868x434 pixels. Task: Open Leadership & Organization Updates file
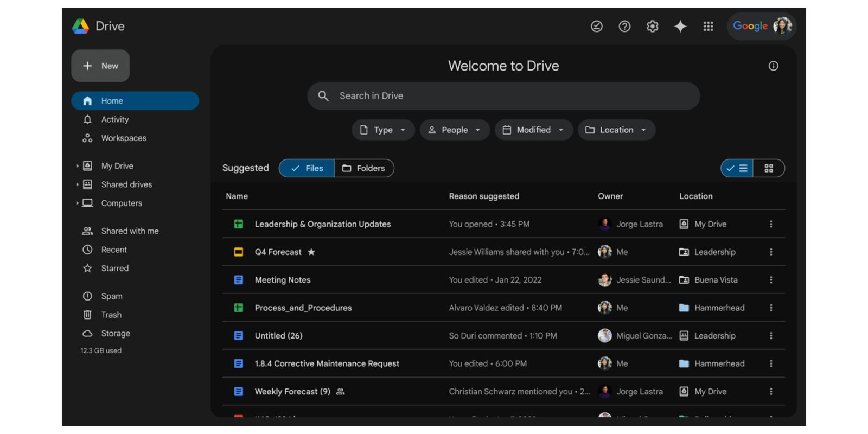coord(322,224)
